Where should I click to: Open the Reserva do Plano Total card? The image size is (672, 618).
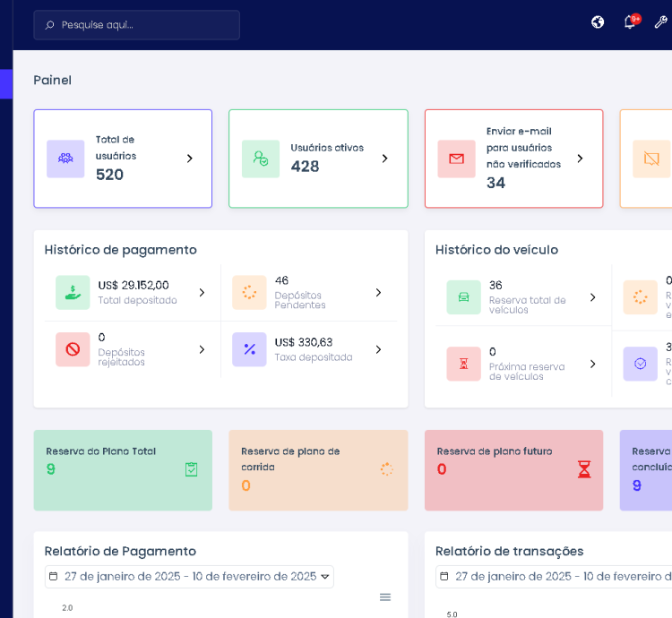123,470
